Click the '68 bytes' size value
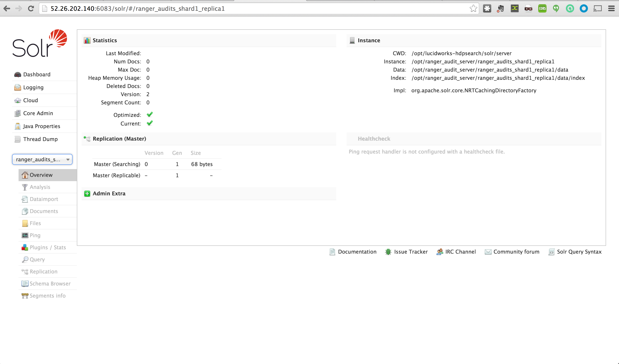Image resolution: width=619 pixels, height=364 pixels. (202, 164)
